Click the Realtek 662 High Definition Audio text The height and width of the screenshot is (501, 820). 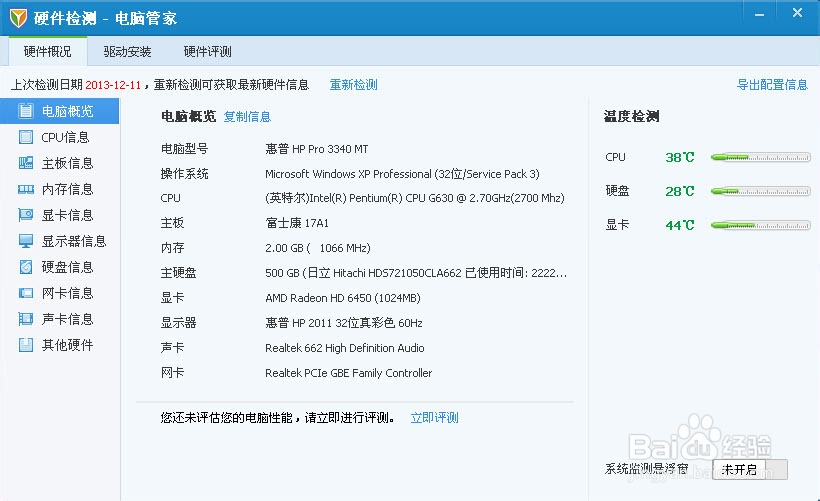pyautogui.click(x=345, y=348)
